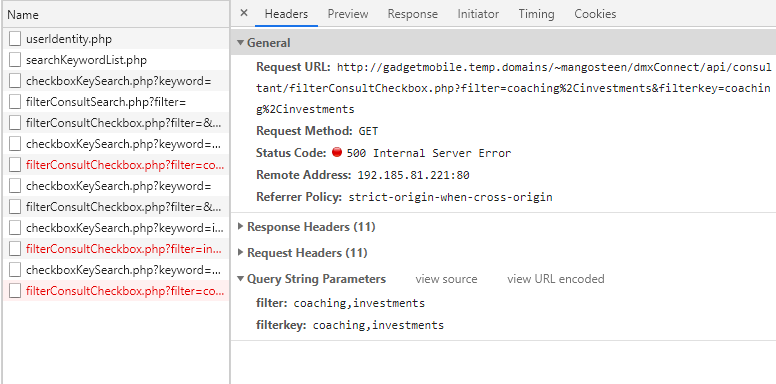The image size is (776, 384).
Task: Click the file icon beside checkboxKeySearch.php?keyword=i...
Action: coord(15,228)
